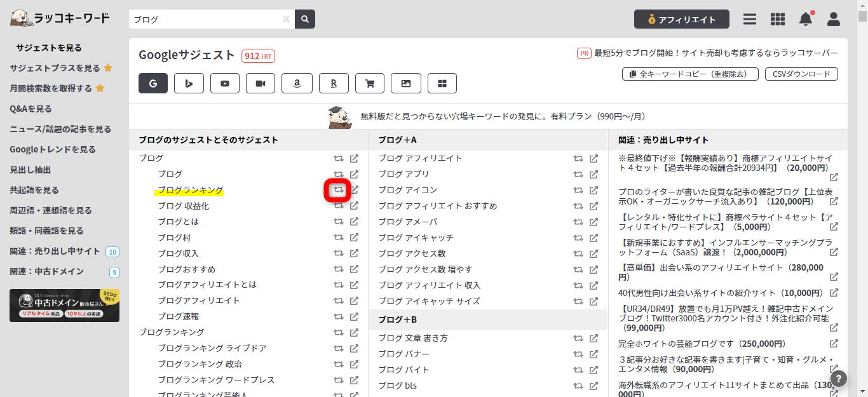Click the ブログランキング ライブドア keyword
This screenshot has height=397, width=868.
coord(212,348)
